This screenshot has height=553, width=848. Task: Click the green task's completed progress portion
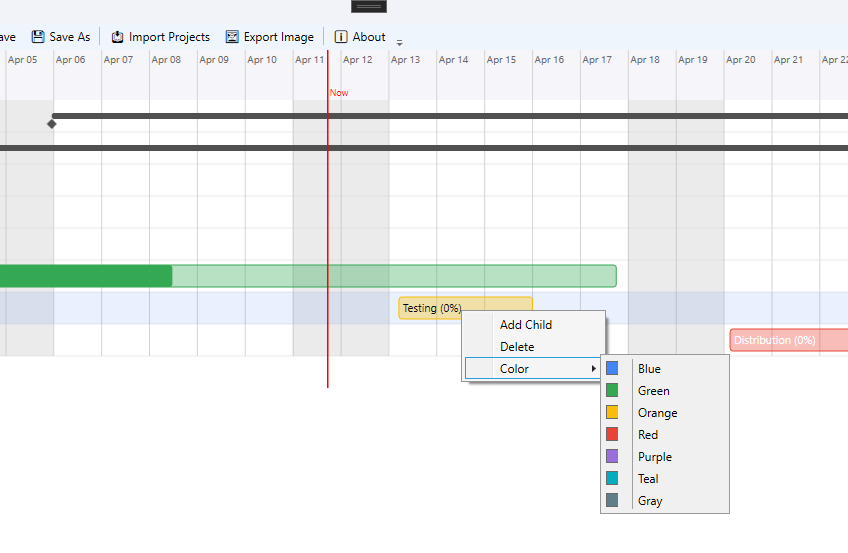coord(86,276)
